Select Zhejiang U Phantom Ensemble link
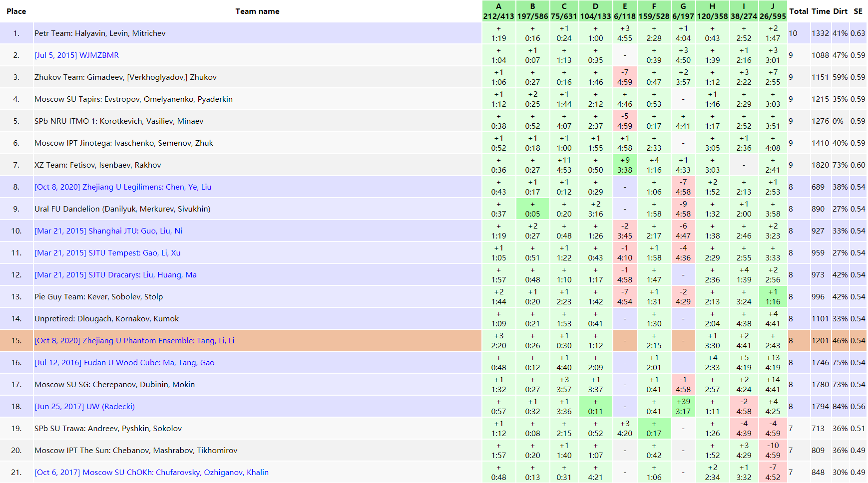 [134, 341]
